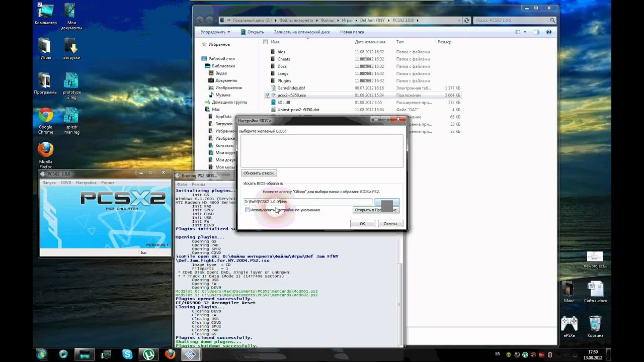Toggle the Explorer preview pane icon
The image size is (644, 362).
(x=536, y=32)
